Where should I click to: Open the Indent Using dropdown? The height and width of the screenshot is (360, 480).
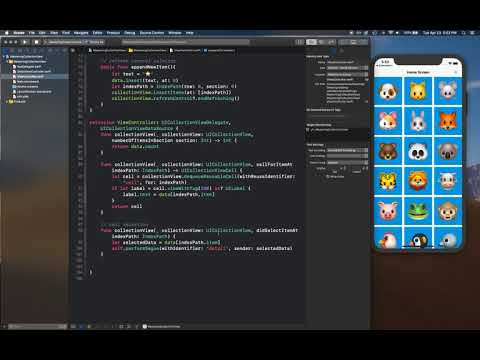[347, 163]
